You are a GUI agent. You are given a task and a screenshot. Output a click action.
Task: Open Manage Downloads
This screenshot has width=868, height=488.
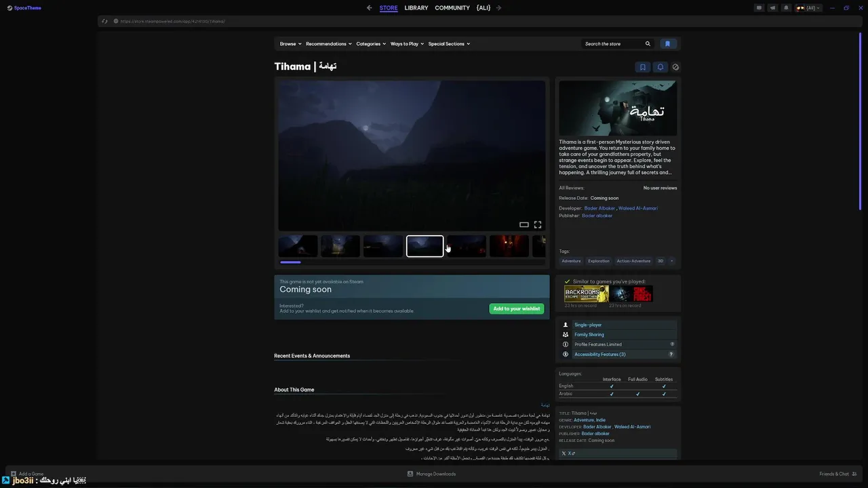(x=431, y=474)
